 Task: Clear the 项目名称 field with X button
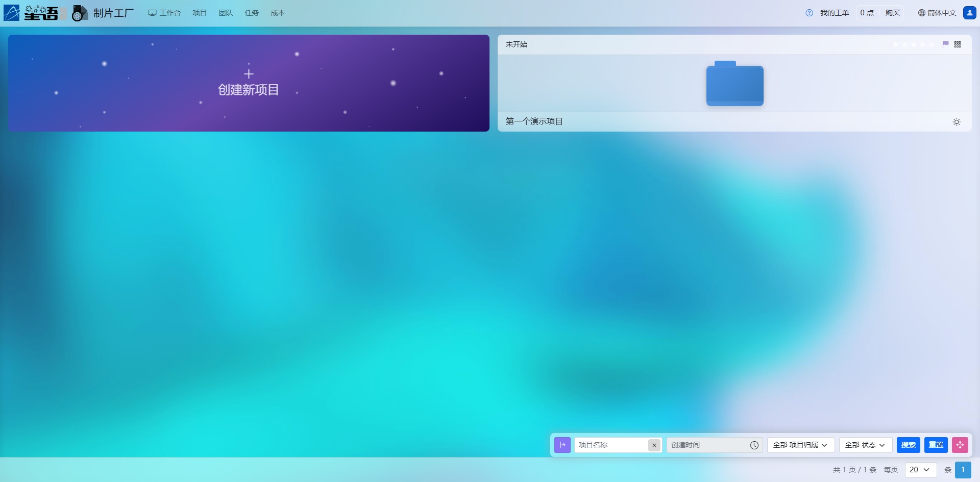[x=654, y=445]
